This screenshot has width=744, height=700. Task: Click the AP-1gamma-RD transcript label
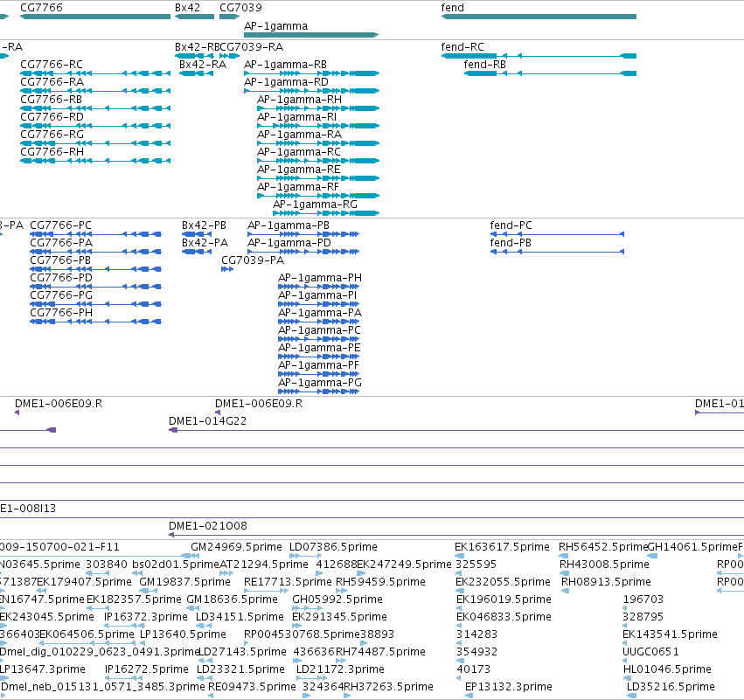pos(286,82)
